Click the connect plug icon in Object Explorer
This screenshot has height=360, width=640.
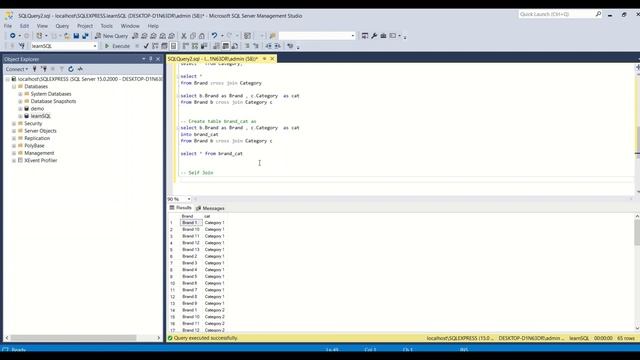(35, 69)
